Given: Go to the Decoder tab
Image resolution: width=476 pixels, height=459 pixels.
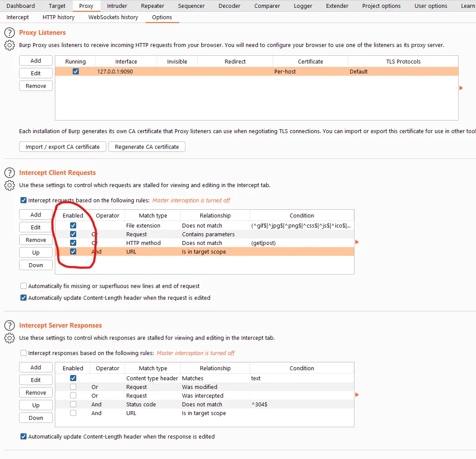Looking at the screenshot, I should (230, 6).
